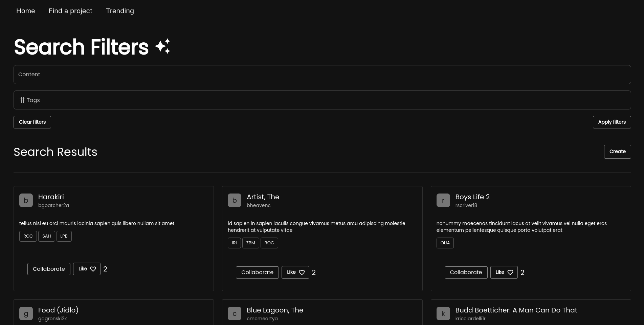Select the ZBM tag on Artist, The

click(x=251, y=243)
